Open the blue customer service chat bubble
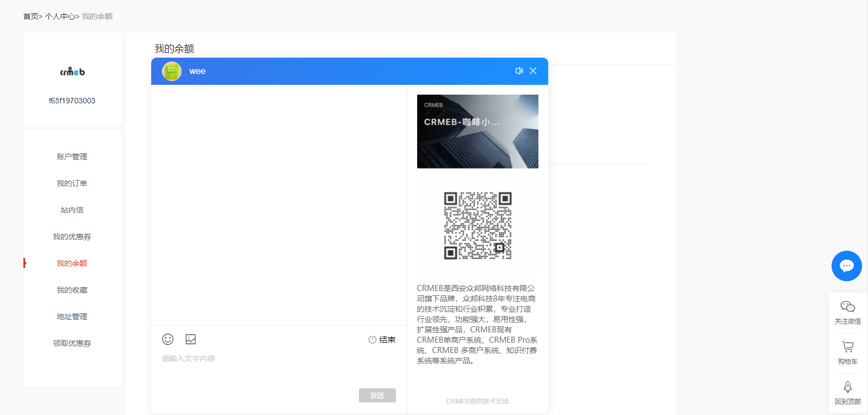This screenshot has width=868, height=415. click(847, 266)
